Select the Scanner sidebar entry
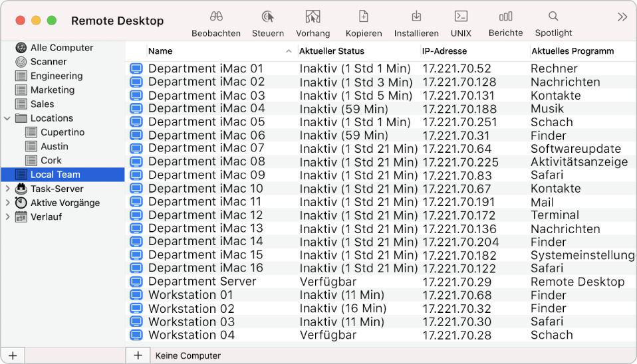This screenshot has width=637, height=364. click(49, 62)
